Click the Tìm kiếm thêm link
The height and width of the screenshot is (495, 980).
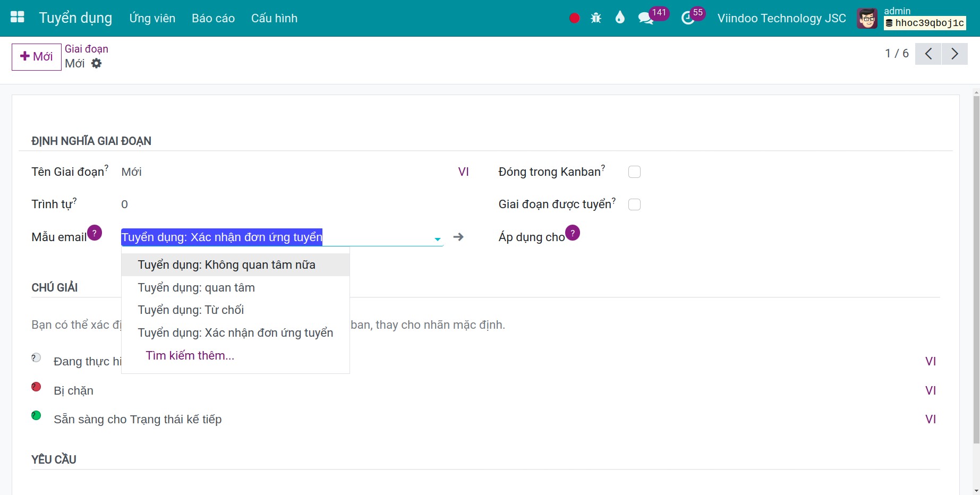[190, 355]
